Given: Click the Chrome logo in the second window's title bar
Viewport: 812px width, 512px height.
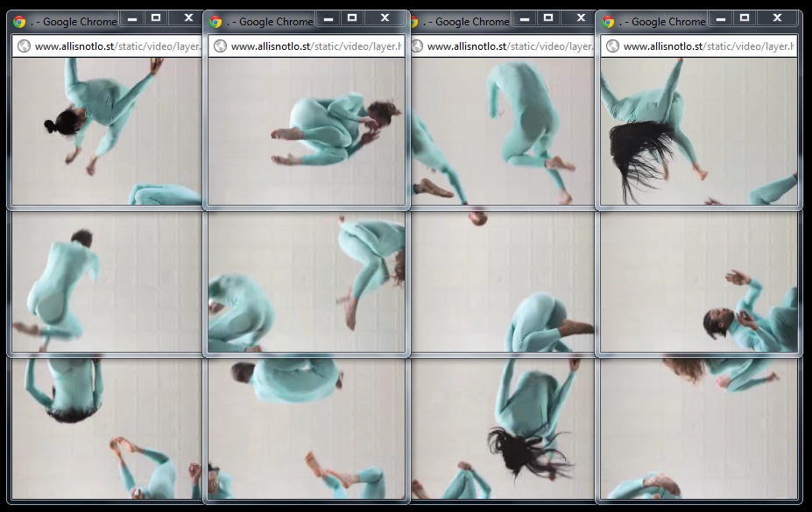Looking at the screenshot, I should 216,22.
